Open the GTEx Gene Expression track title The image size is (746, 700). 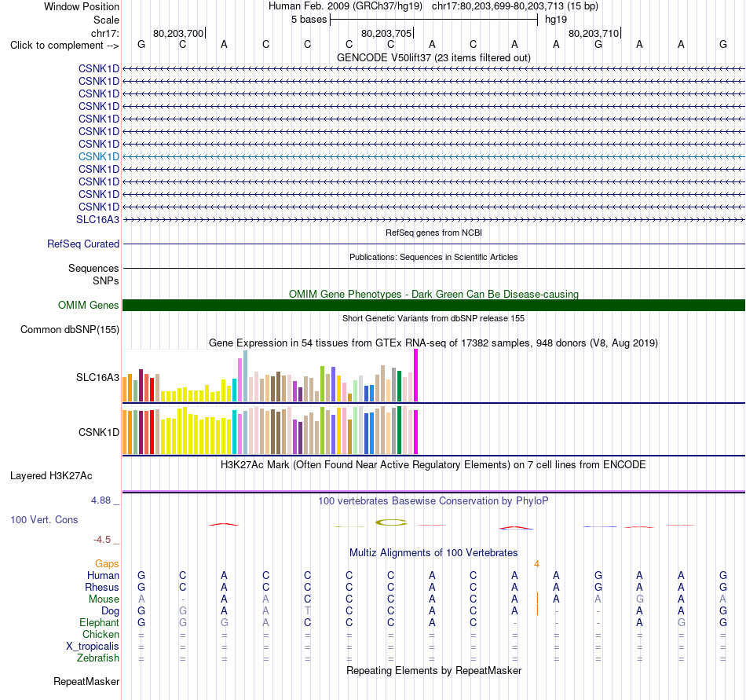433,343
